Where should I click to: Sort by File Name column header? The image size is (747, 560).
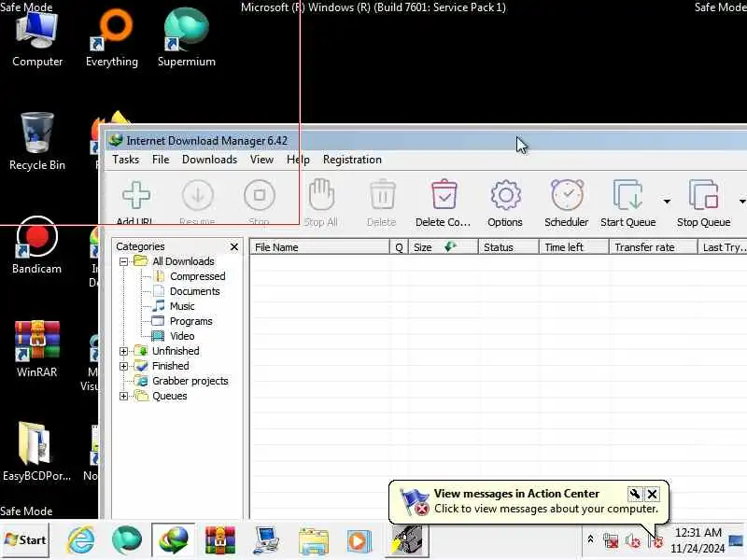coord(319,247)
